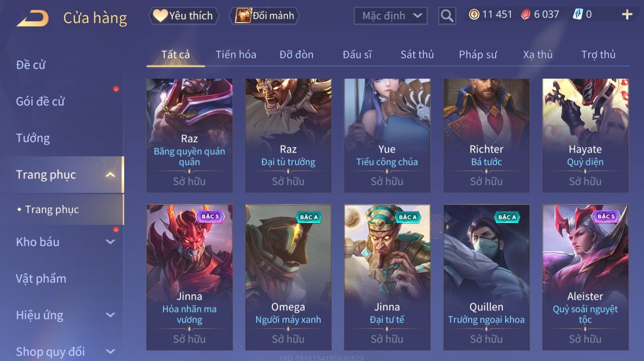Expand the Hiệu ứng sidebar section

click(110, 315)
